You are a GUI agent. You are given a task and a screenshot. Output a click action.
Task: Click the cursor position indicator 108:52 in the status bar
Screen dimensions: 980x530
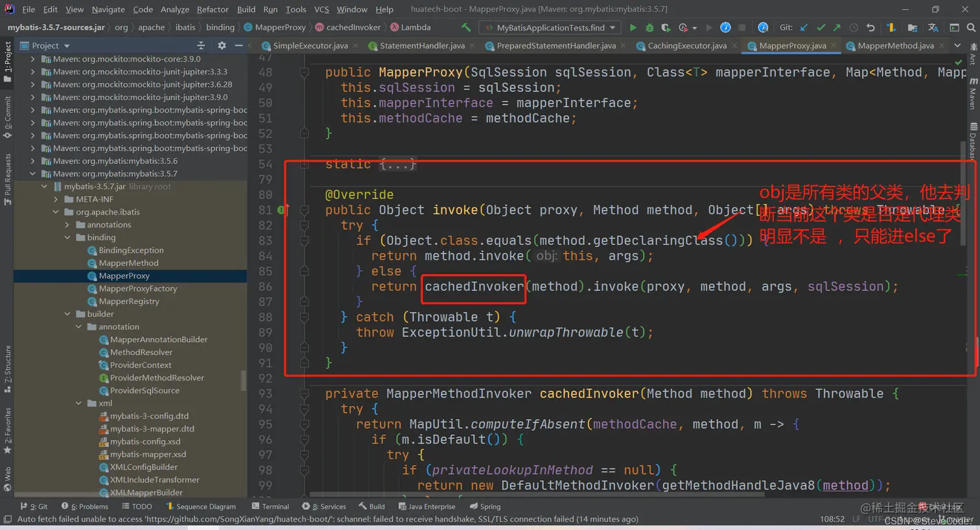click(832, 519)
